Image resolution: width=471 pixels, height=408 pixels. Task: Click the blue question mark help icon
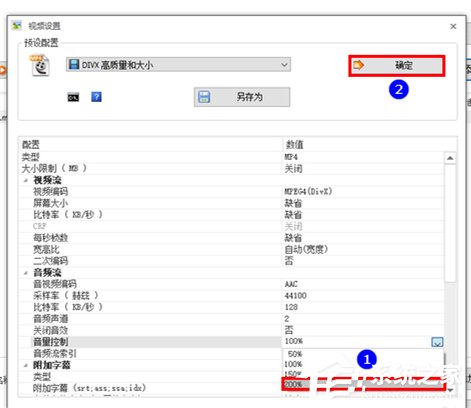pyautogui.click(x=96, y=97)
